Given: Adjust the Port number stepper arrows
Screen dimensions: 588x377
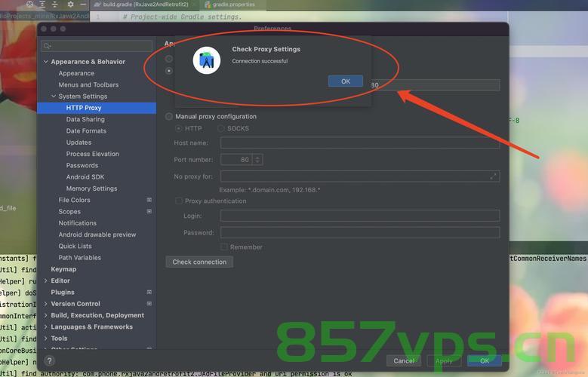Looking at the screenshot, I should (x=257, y=160).
